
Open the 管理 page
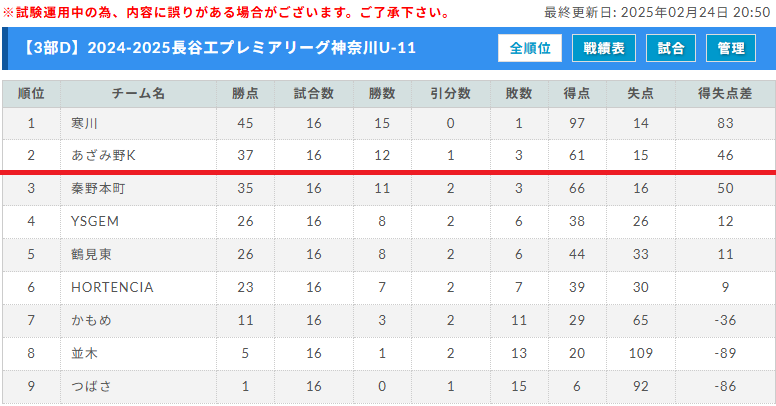(730, 48)
